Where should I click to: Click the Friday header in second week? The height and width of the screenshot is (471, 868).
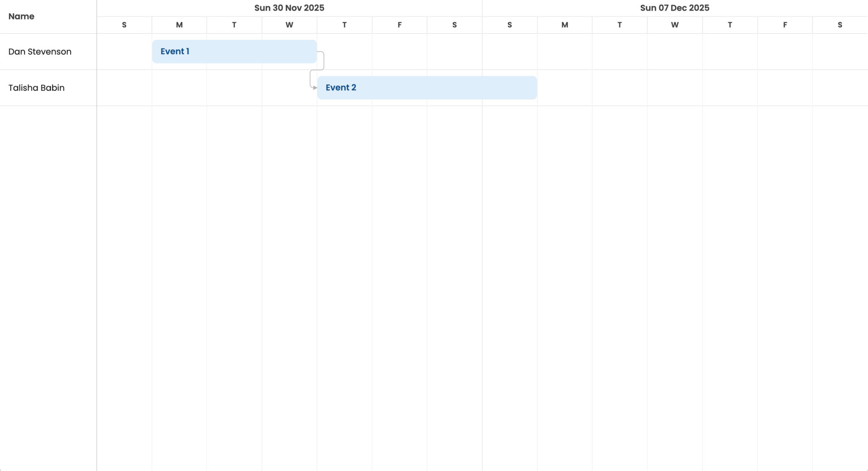click(785, 25)
